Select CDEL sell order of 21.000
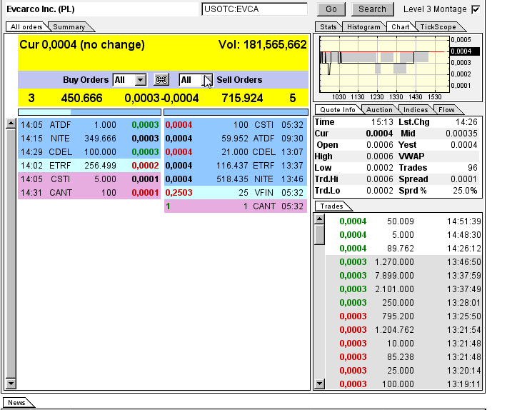The image size is (532, 410). 236,152
